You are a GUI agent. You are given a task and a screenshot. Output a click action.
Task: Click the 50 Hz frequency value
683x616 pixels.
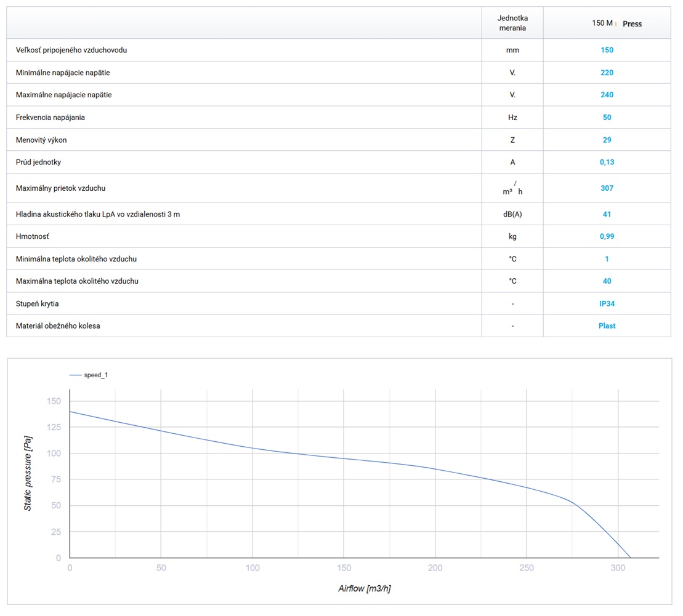(607, 118)
